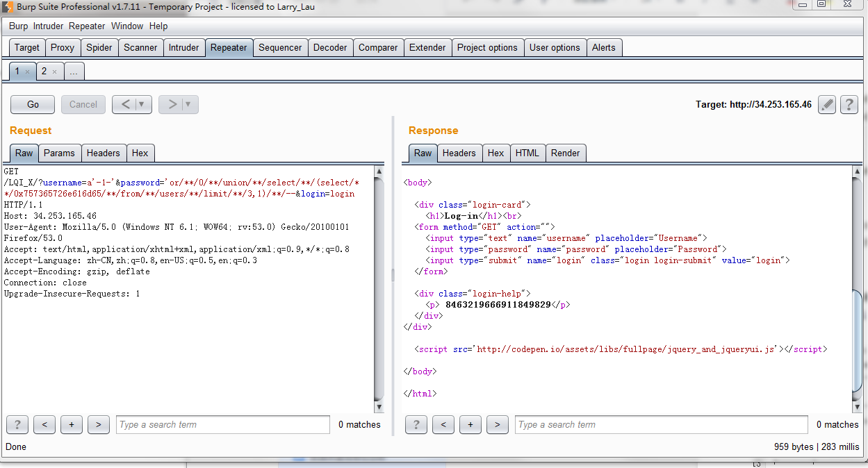Add new Repeater tab with ellipsis
This screenshot has width=868, height=468.
74,71
